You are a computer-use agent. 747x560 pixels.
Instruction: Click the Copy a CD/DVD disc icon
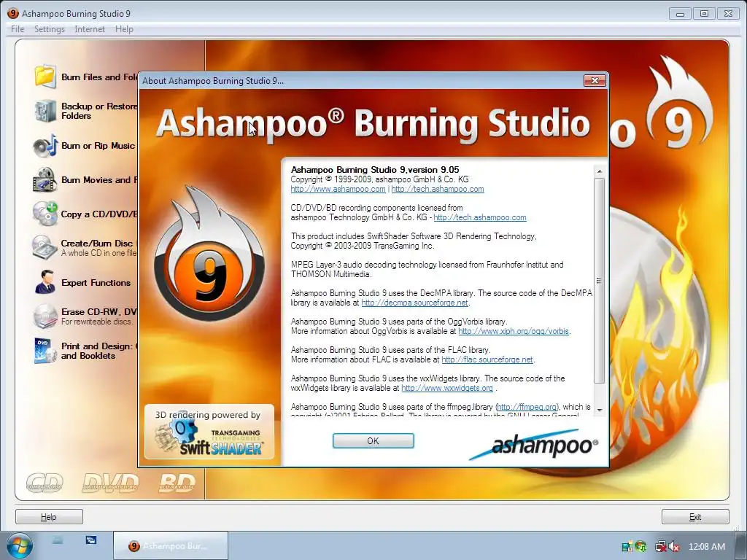[45, 214]
